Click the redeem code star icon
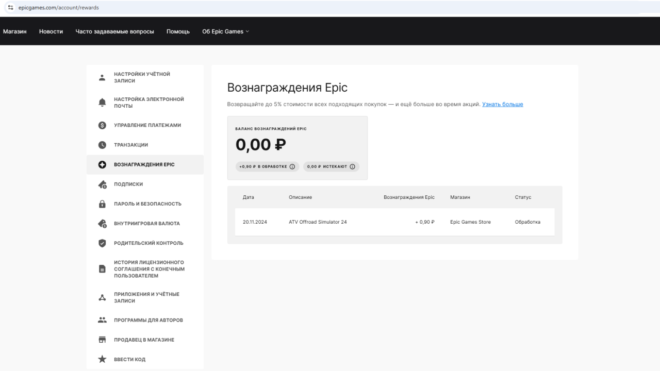Viewport: 660px width, 371px height. coord(102,359)
